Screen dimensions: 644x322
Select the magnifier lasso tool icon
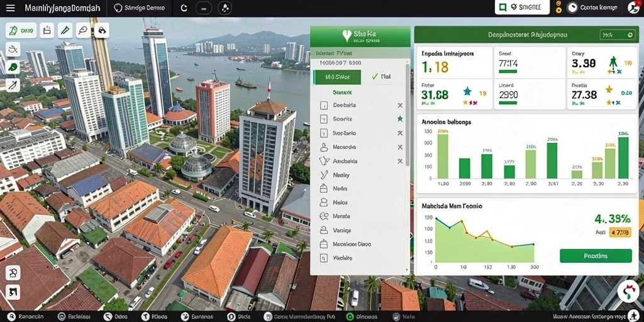click(84, 30)
